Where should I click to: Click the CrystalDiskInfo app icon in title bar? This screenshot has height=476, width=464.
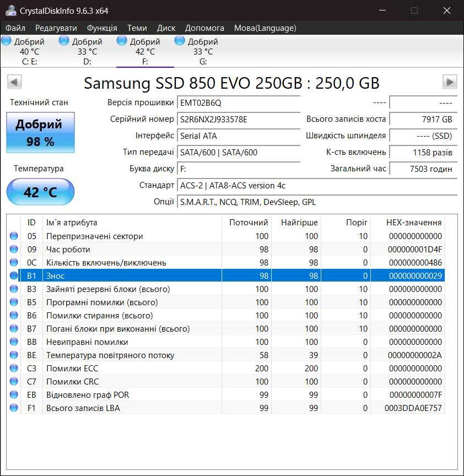point(10,10)
